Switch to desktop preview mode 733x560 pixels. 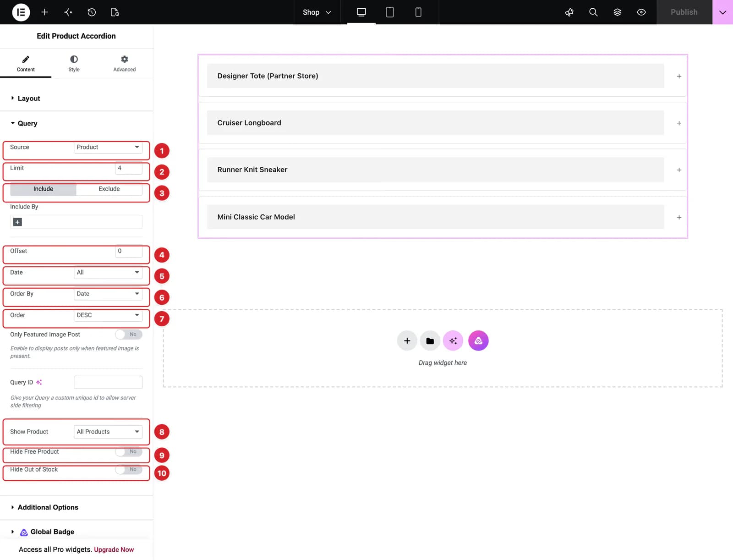[361, 12]
